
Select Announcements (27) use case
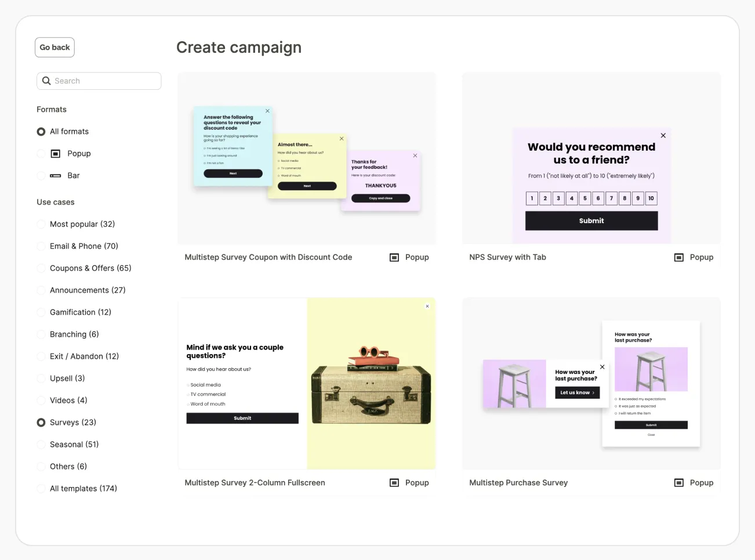point(41,290)
